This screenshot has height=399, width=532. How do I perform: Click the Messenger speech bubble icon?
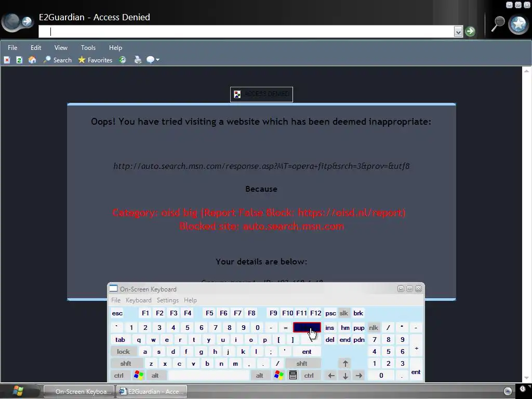click(x=150, y=60)
